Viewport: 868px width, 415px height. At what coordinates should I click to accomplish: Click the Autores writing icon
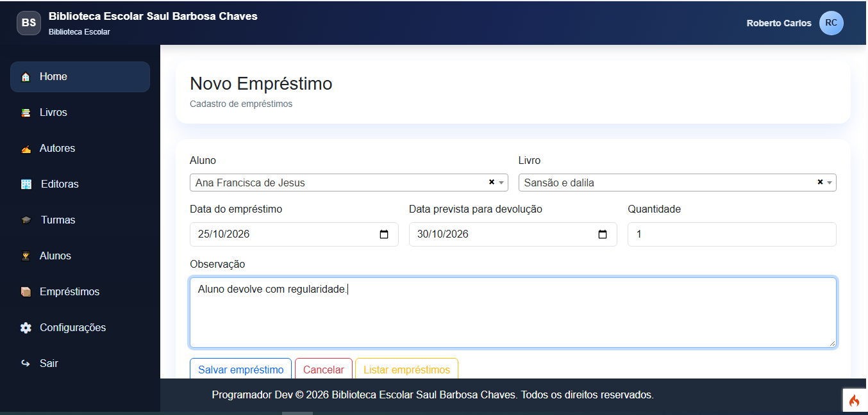(x=26, y=149)
